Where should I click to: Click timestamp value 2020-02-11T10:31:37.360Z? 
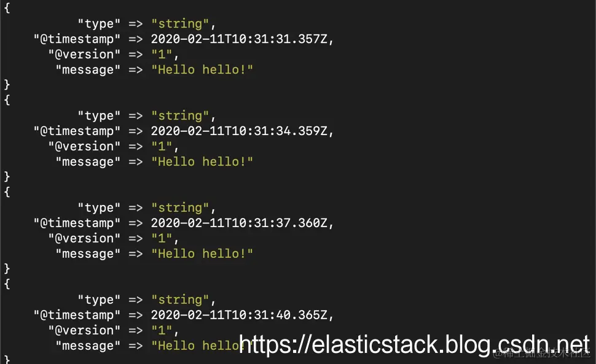pos(239,223)
